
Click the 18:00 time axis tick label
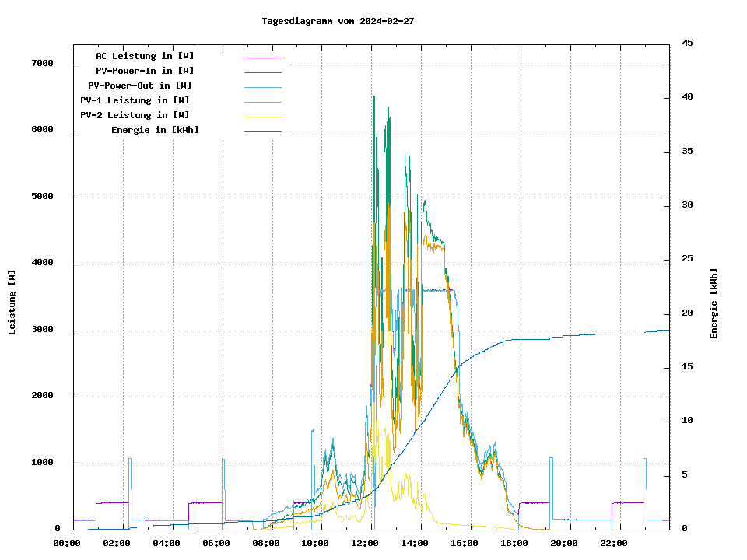tap(514, 543)
